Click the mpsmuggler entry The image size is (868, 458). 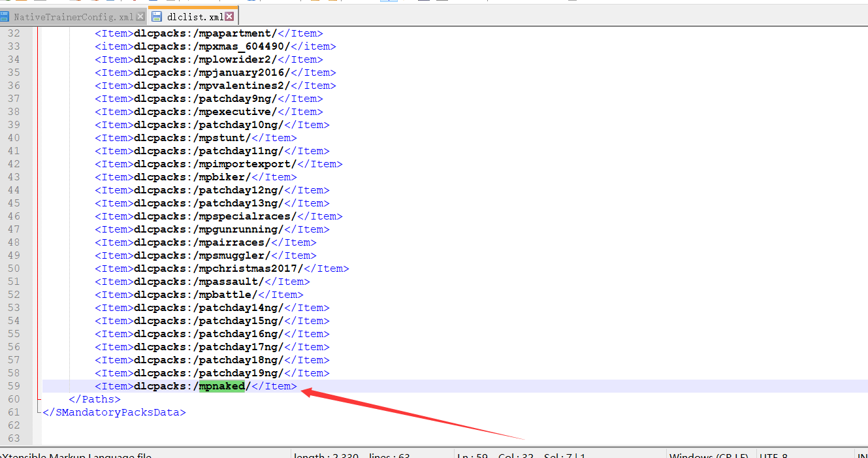click(206, 255)
